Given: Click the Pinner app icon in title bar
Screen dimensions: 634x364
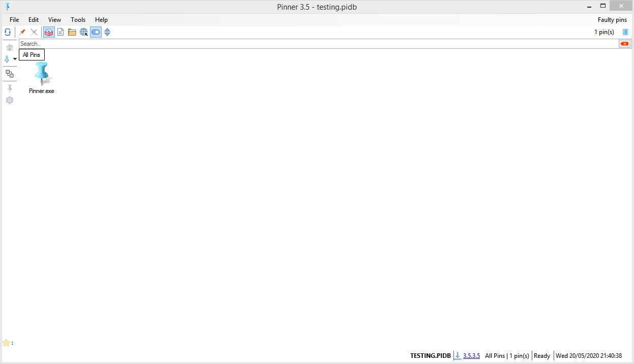Looking at the screenshot, I should pyautogui.click(x=8, y=6).
